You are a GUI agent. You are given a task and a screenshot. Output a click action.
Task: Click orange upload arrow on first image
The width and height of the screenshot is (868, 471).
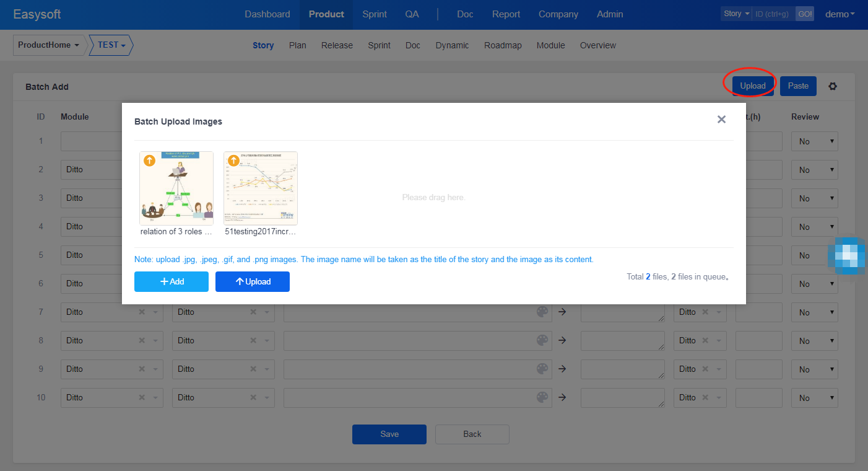(149, 161)
